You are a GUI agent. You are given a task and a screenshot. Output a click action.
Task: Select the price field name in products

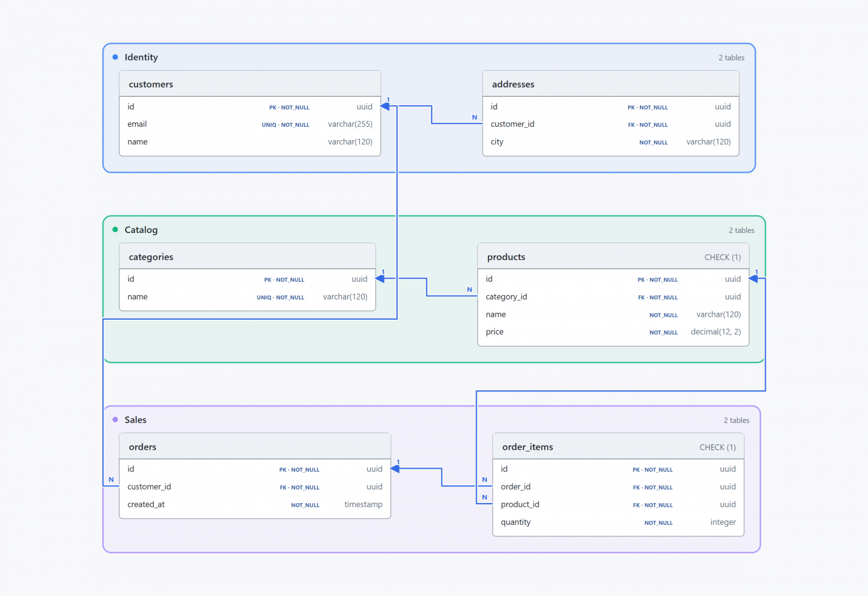pyautogui.click(x=495, y=332)
